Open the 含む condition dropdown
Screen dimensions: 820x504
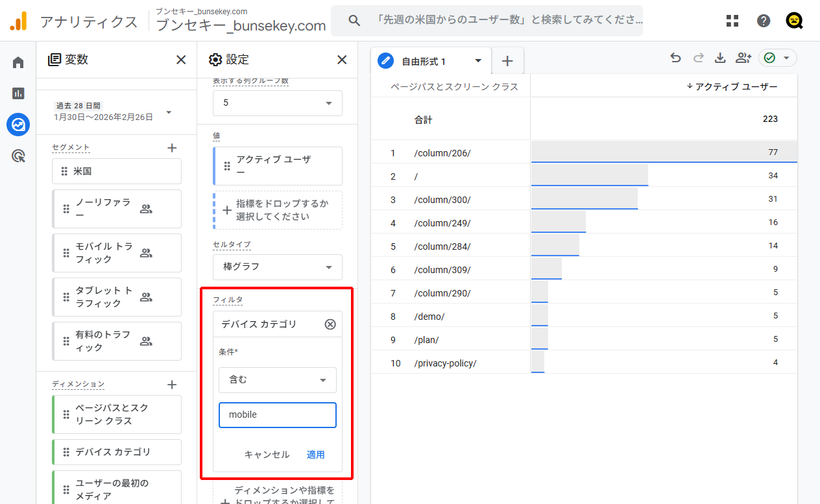tap(277, 380)
